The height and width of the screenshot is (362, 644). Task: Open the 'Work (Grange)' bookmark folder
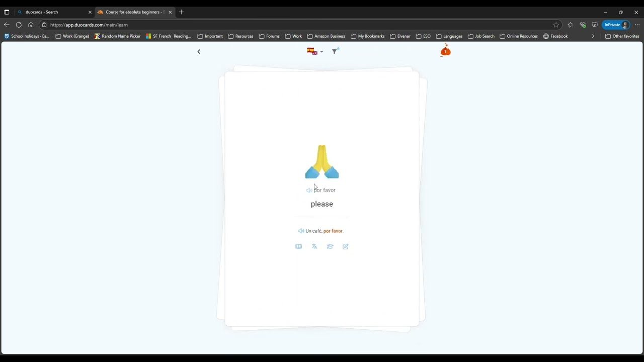pos(72,36)
